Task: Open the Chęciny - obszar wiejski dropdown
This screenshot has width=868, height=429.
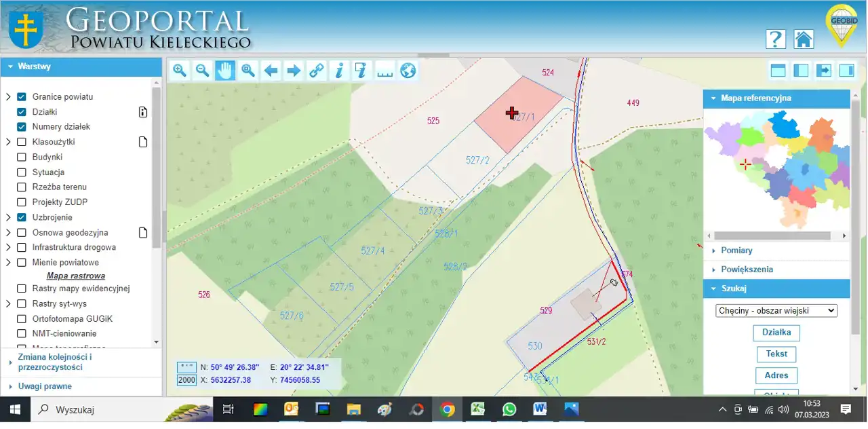Action: click(x=776, y=310)
